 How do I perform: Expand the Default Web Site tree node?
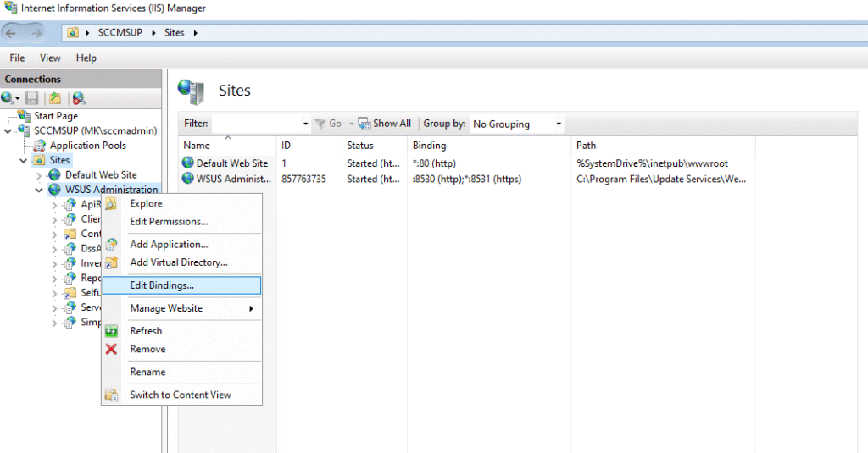click(39, 175)
